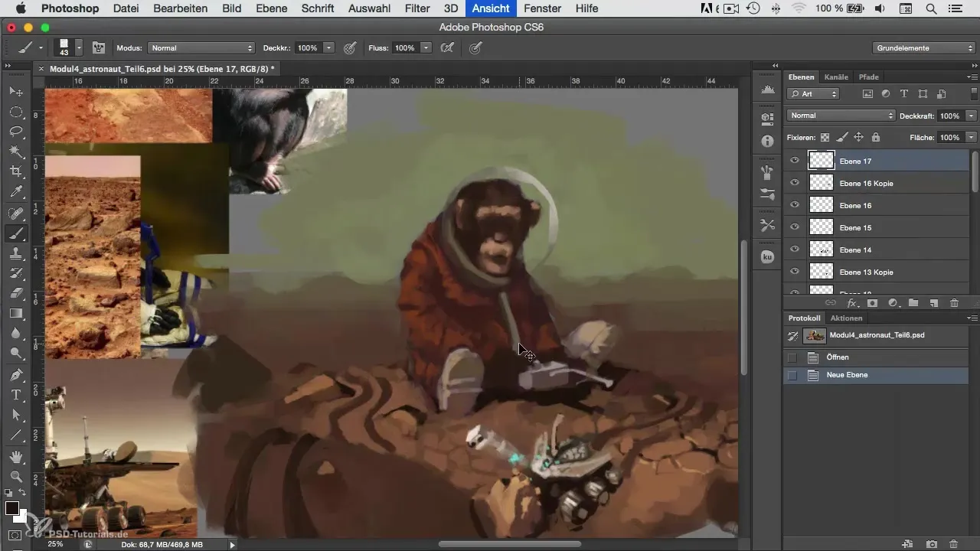This screenshot has width=980, height=551.
Task: Hide layer Ebene 15
Action: coord(795,227)
